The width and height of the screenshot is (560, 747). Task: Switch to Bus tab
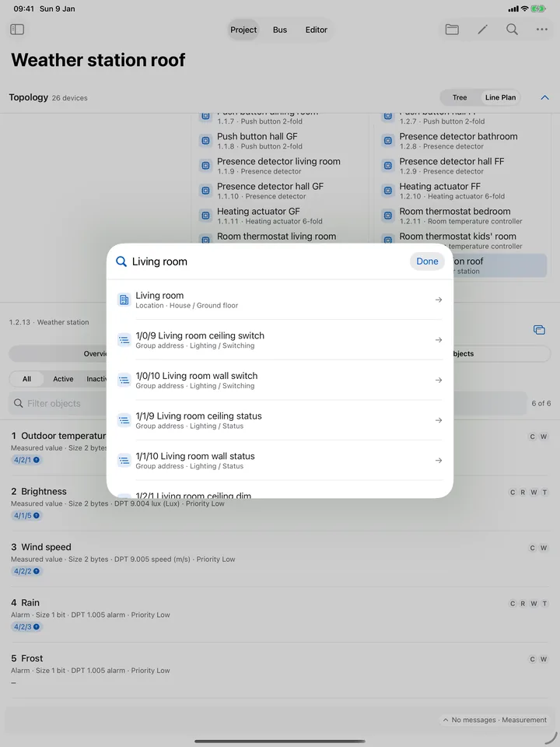(280, 30)
